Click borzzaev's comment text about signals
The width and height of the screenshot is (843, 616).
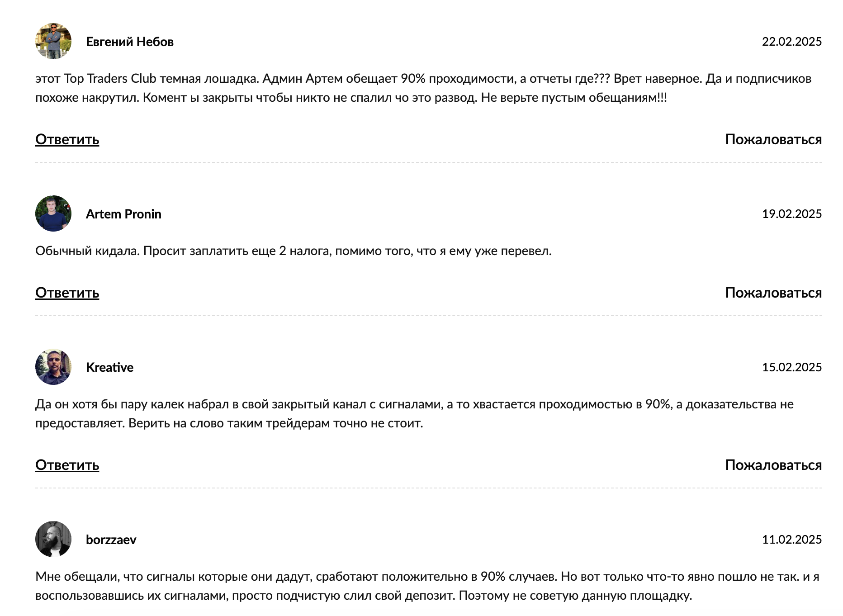[427, 586]
